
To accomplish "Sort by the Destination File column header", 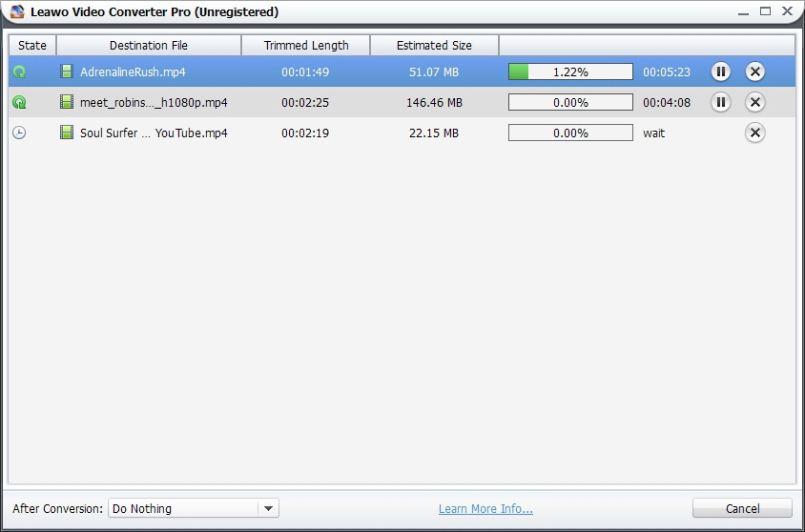I will 149,45.
